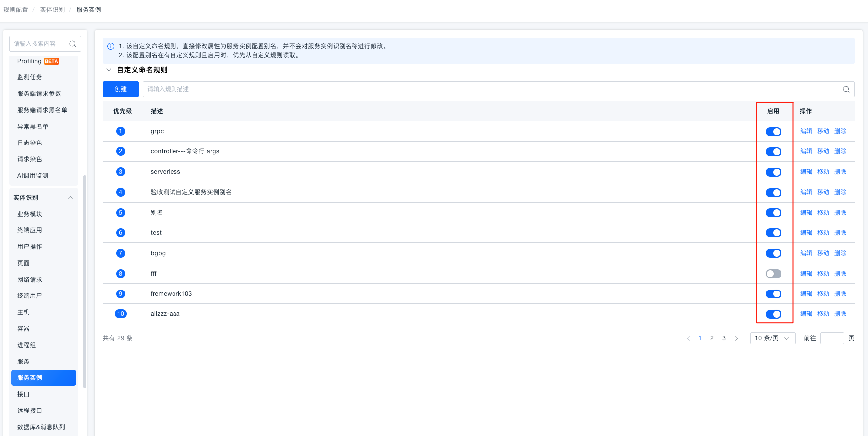This screenshot has height=436, width=868.
Task: Collapse the 实体识别 sidebar group
Action: coord(70,198)
